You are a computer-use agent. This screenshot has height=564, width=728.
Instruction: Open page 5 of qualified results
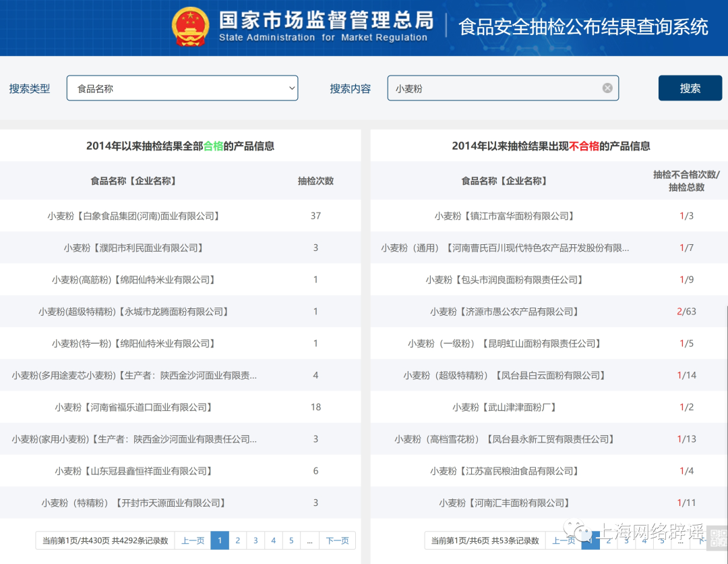coord(291,540)
